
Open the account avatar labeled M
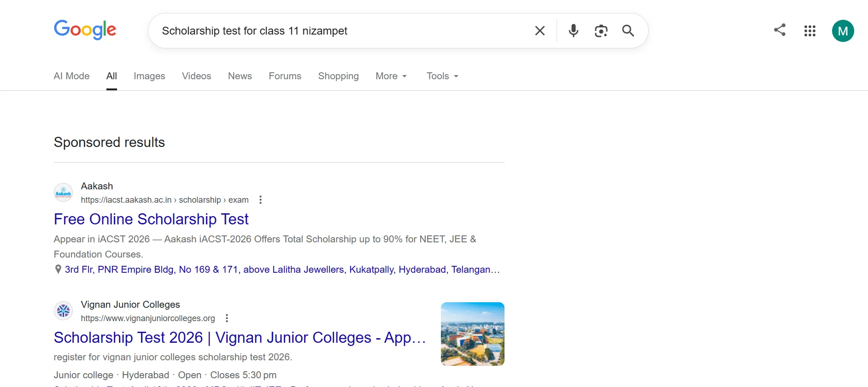click(843, 31)
